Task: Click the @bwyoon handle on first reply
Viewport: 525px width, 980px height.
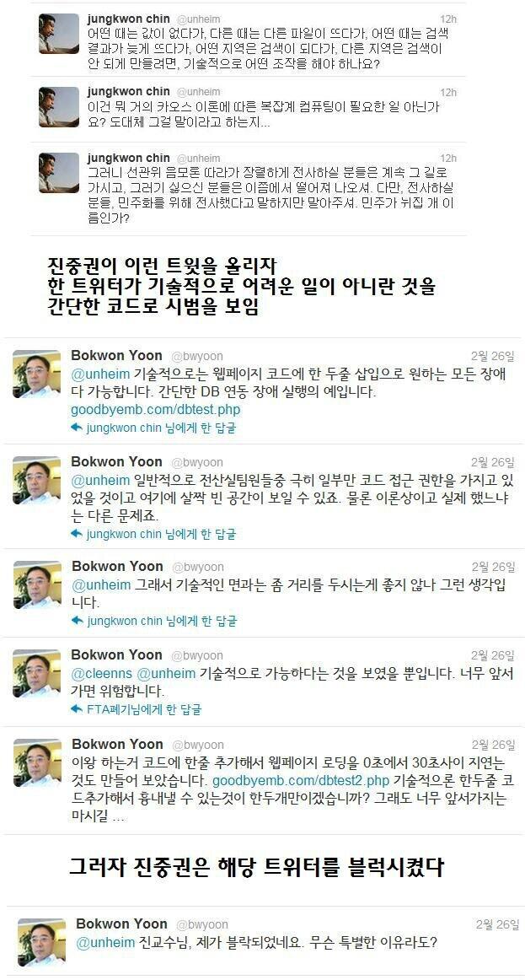Action: point(196,356)
